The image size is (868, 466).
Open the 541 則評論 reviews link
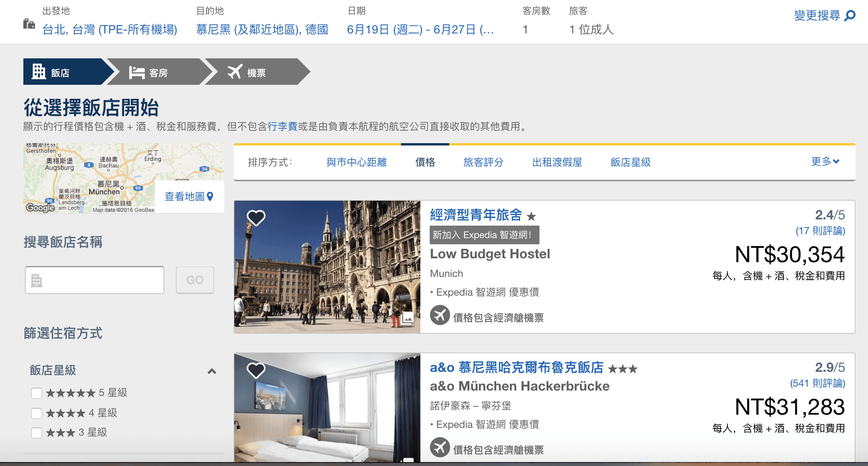(x=818, y=383)
